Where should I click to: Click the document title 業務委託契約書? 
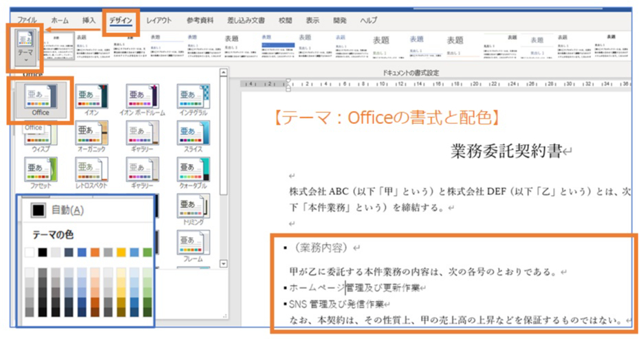pos(506,152)
